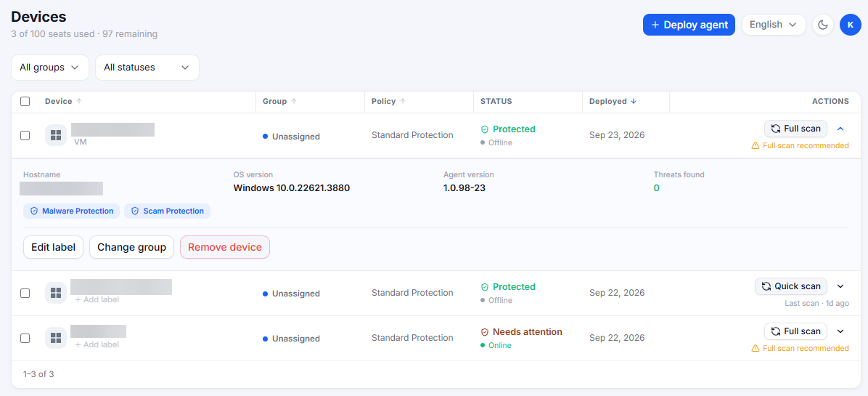Image resolution: width=868 pixels, height=396 pixels.
Task: Add label to Needs attention device
Action: (x=97, y=344)
